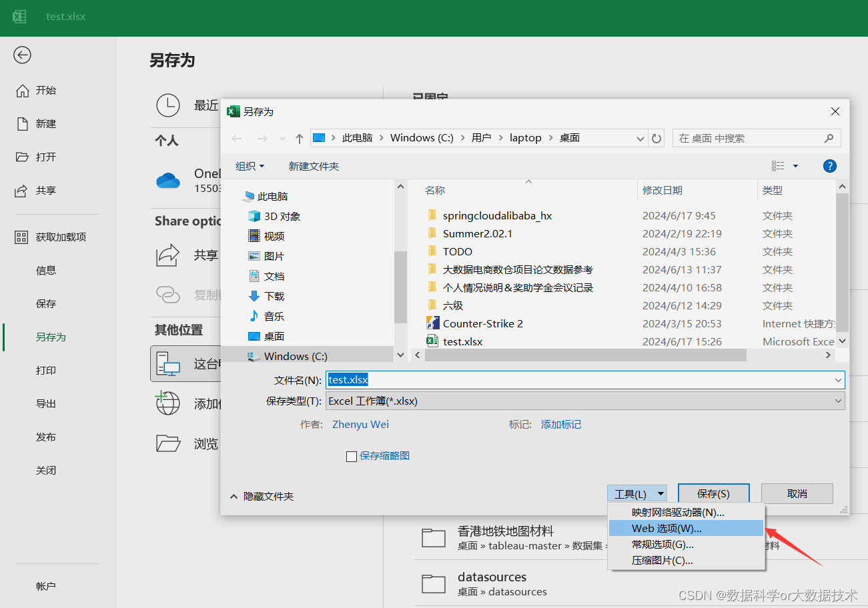Open the 保存类型 file format dropdown
868x608 pixels.
[838, 401]
